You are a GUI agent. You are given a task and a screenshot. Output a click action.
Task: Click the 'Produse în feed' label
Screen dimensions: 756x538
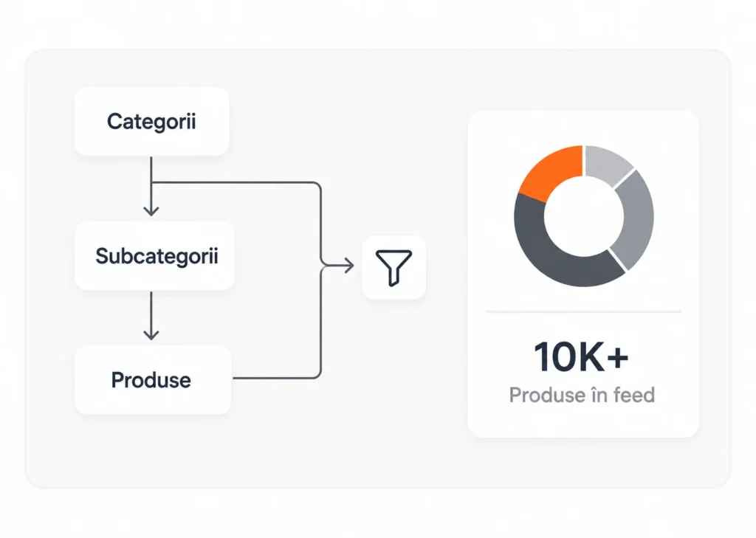(582, 395)
